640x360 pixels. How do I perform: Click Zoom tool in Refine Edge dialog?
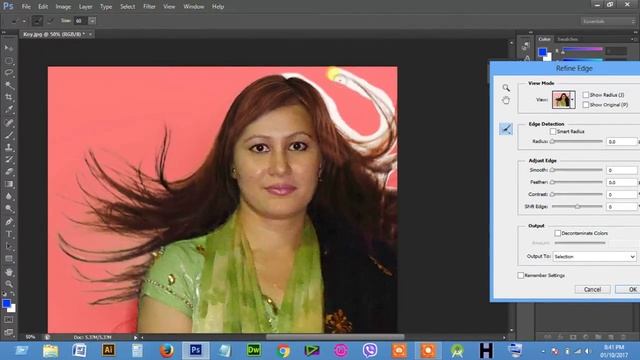coord(506,88)
